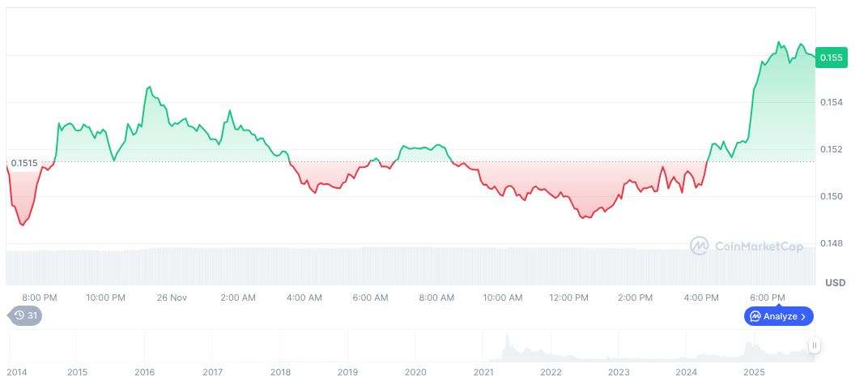Select 2018 on the year timeline

280,372
